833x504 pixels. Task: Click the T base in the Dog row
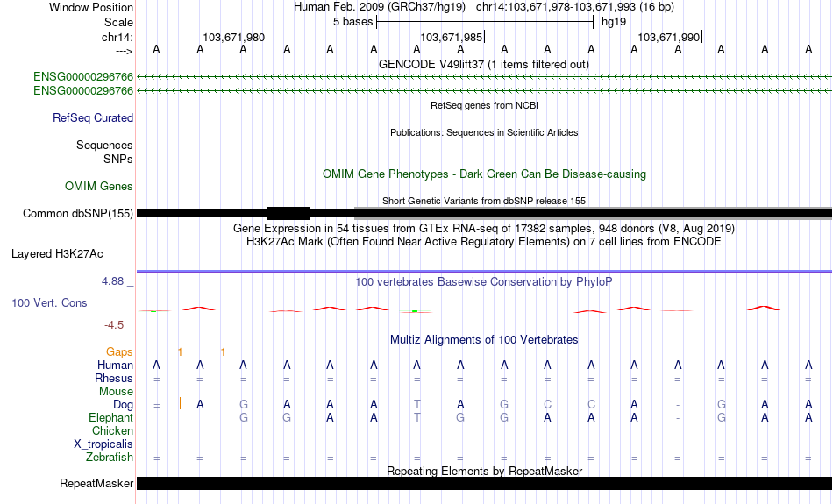click(417, 405)
